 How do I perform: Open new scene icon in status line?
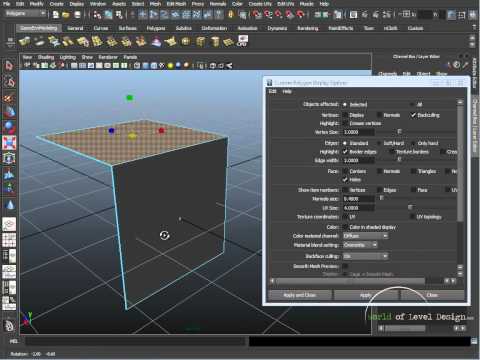(x=56, y=14)
